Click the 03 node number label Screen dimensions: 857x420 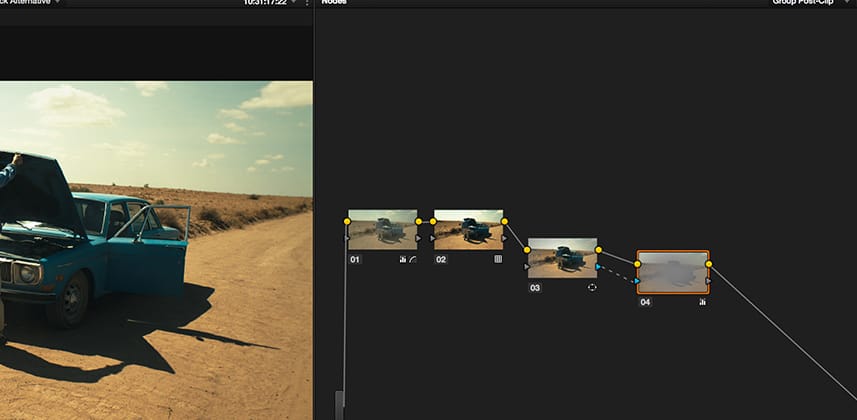point(535,288)
